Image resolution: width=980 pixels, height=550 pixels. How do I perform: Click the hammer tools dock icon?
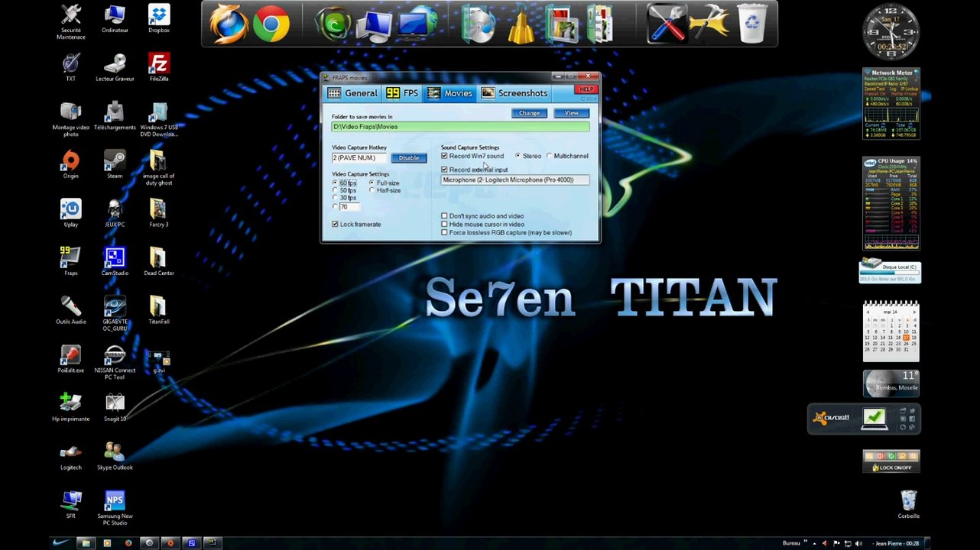click(709, 24)
